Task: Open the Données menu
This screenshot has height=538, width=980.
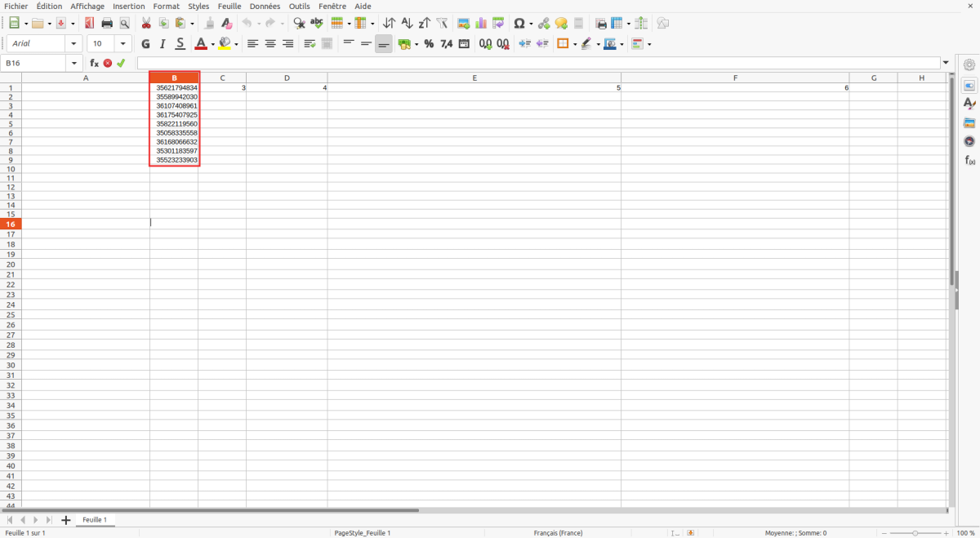Action: coord(265,6)
